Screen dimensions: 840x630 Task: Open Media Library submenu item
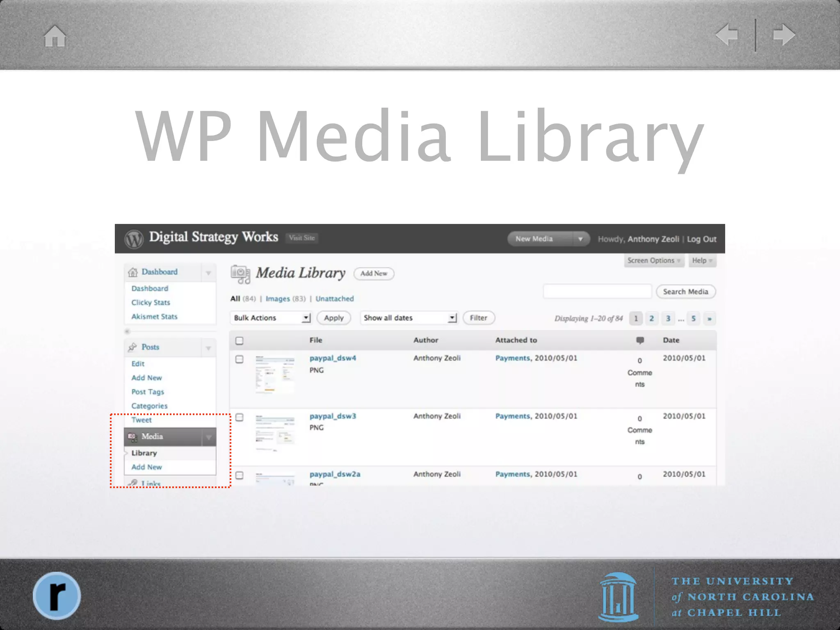pos(144,453)
